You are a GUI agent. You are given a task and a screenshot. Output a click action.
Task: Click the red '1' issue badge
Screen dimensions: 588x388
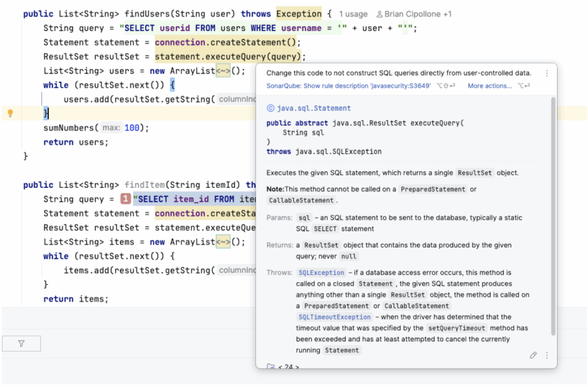pos(125,199)
